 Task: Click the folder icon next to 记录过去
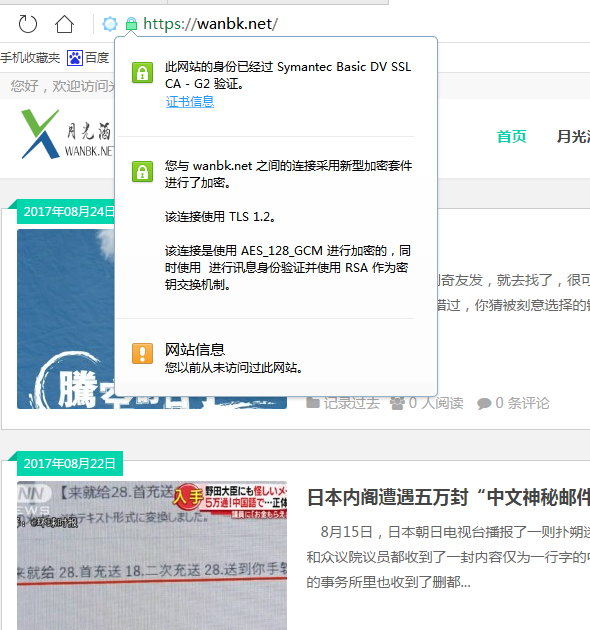coord(313,403)
